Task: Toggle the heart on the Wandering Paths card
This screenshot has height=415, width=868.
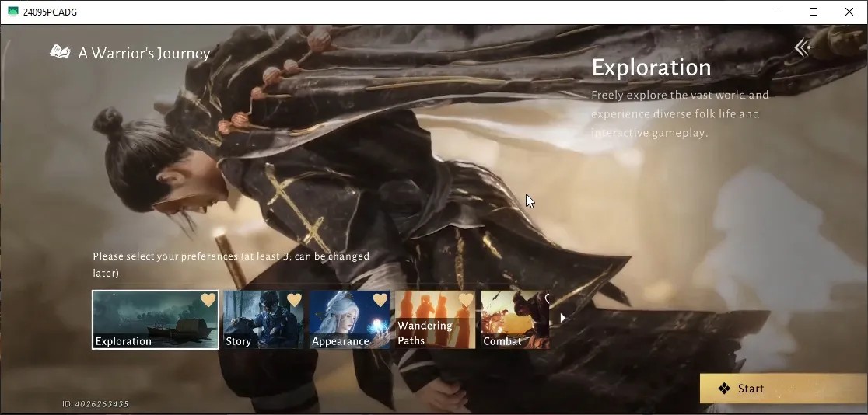Action: pyautogui.click(x=466, y=300)
